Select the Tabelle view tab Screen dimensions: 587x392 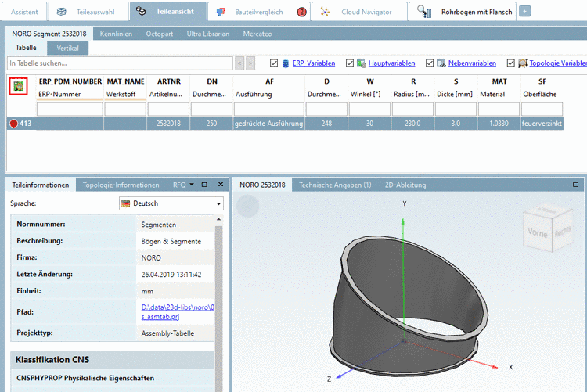pos(26,48)
